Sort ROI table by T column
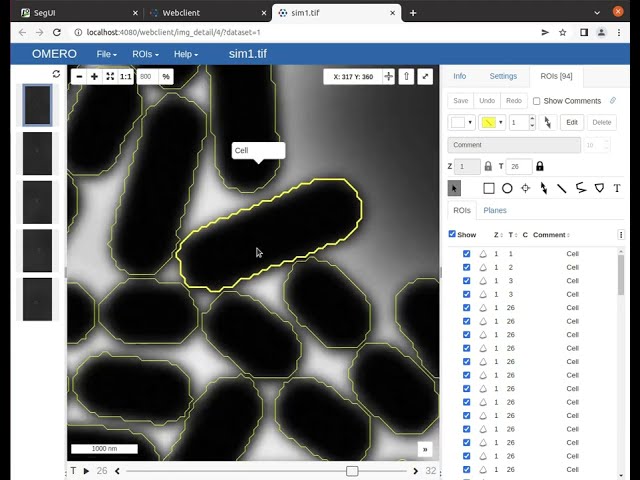 click(x=511, y=235)
